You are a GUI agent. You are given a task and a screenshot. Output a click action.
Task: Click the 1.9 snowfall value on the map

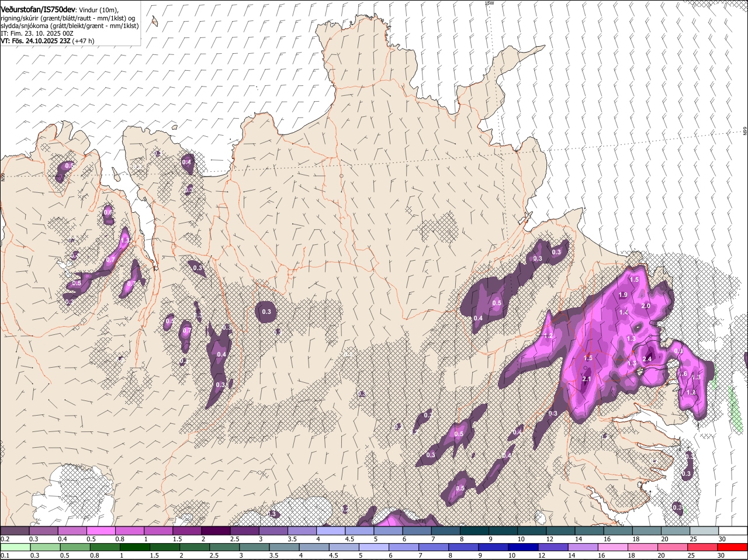click(623, 295)
